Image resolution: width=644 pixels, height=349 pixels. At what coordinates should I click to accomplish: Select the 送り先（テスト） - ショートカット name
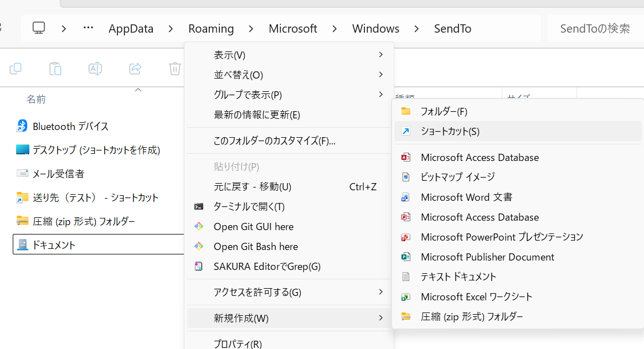pyautogui.click(x=96, y=197)
